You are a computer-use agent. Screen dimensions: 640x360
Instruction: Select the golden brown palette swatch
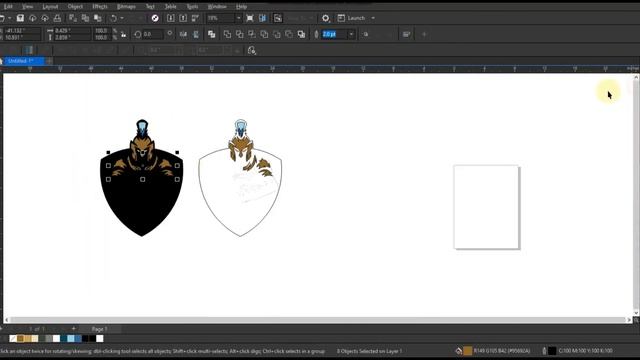(x=20, y=338)
